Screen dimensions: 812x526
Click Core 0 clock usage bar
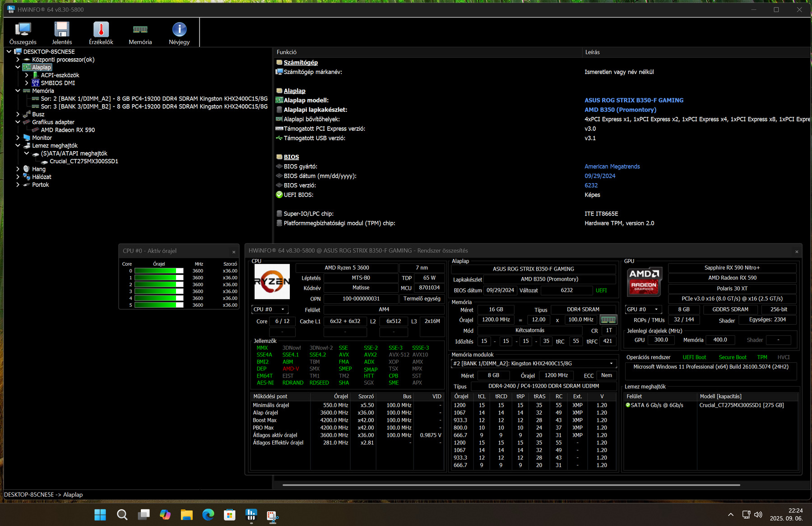point(159,271)
